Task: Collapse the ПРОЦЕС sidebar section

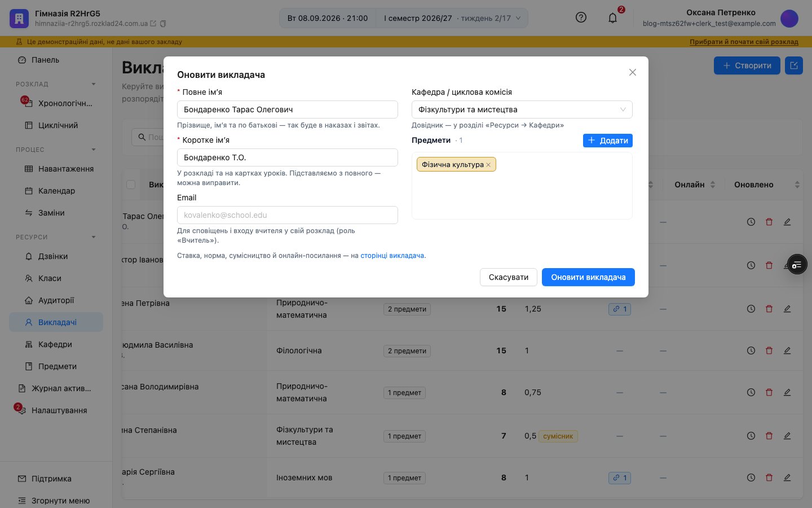Action: point(94,150)
